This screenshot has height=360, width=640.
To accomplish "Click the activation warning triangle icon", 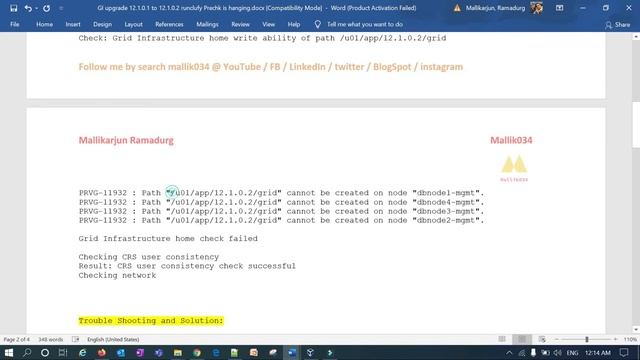I will pos(457,8).
